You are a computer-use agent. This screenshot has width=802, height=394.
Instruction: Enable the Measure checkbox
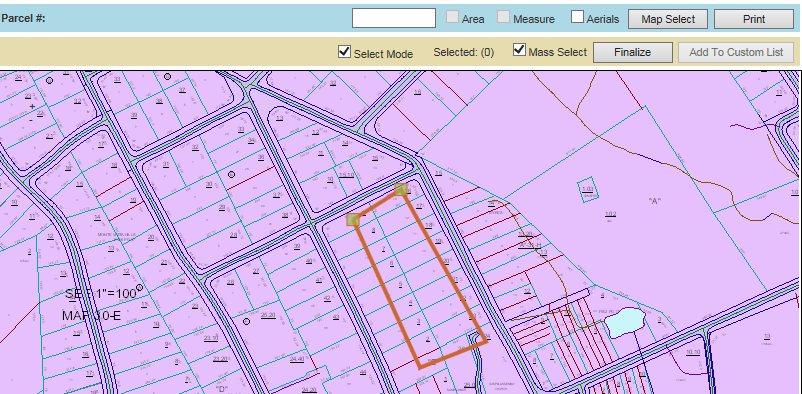point(503,17)
